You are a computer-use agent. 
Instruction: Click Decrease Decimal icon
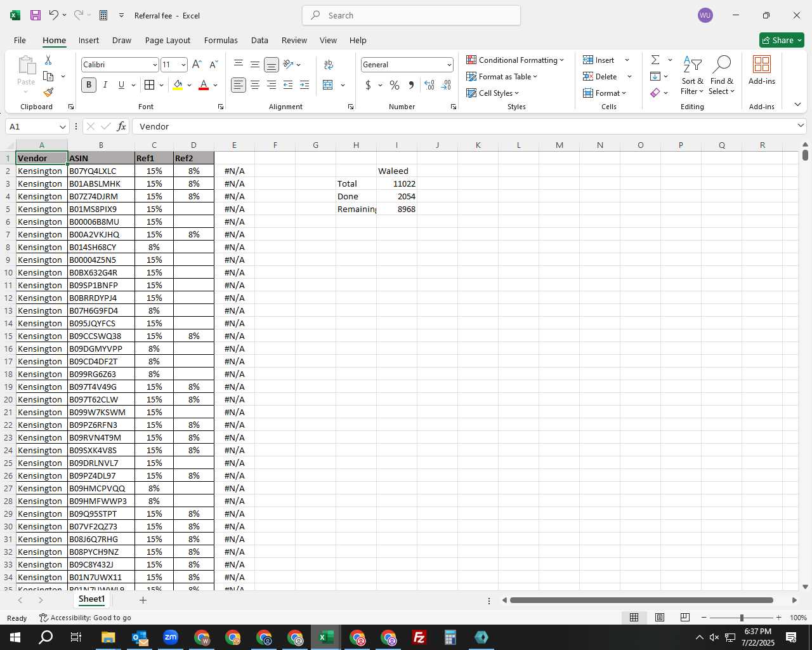[x=446, y=85]
